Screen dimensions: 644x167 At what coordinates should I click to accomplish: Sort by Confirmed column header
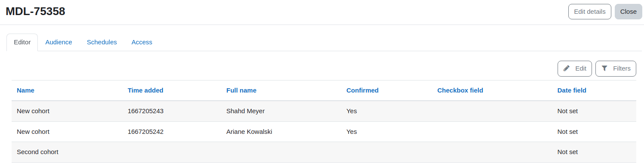[x=362, y=90]
